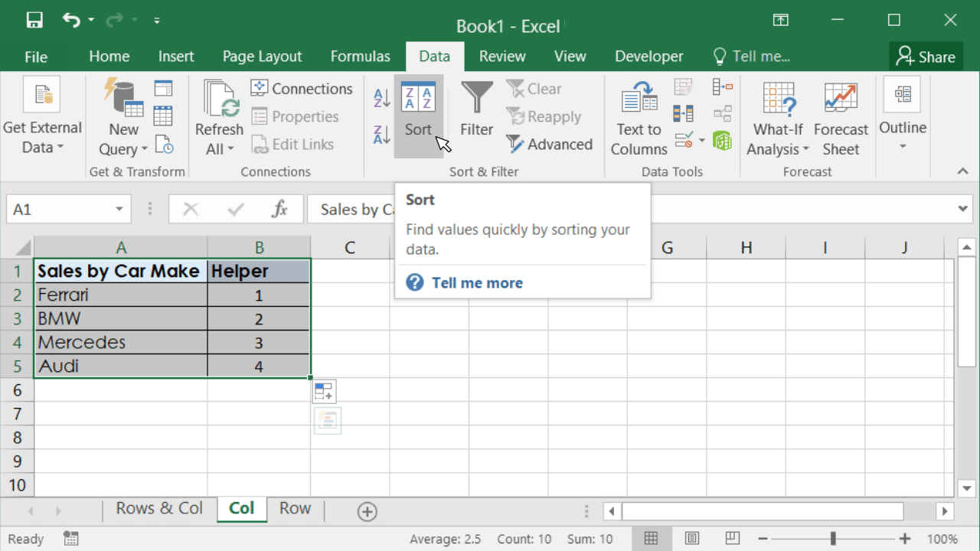The width and height of the screenshot is (980, 551).
Task: Click the formula bar input field
Action: tap(628, 210)
